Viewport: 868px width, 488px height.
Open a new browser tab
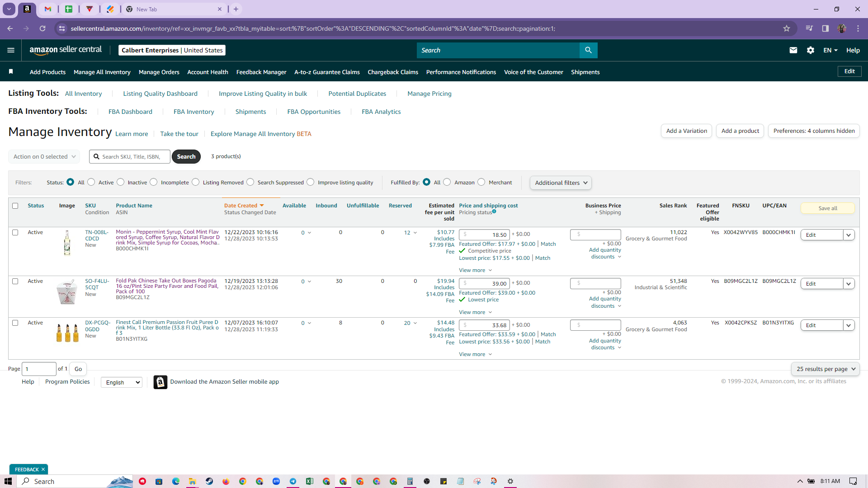tap(236, 9)
